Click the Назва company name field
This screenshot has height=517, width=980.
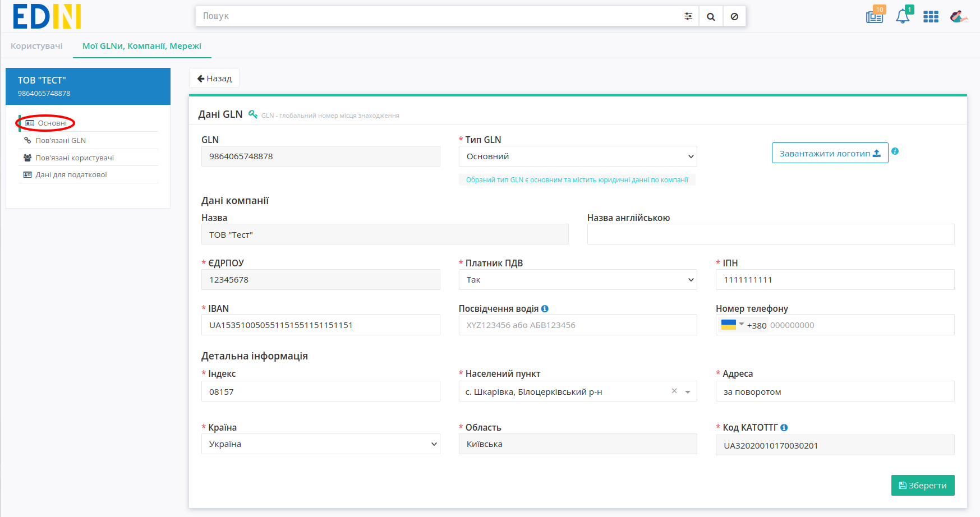(x=385, y=234)
